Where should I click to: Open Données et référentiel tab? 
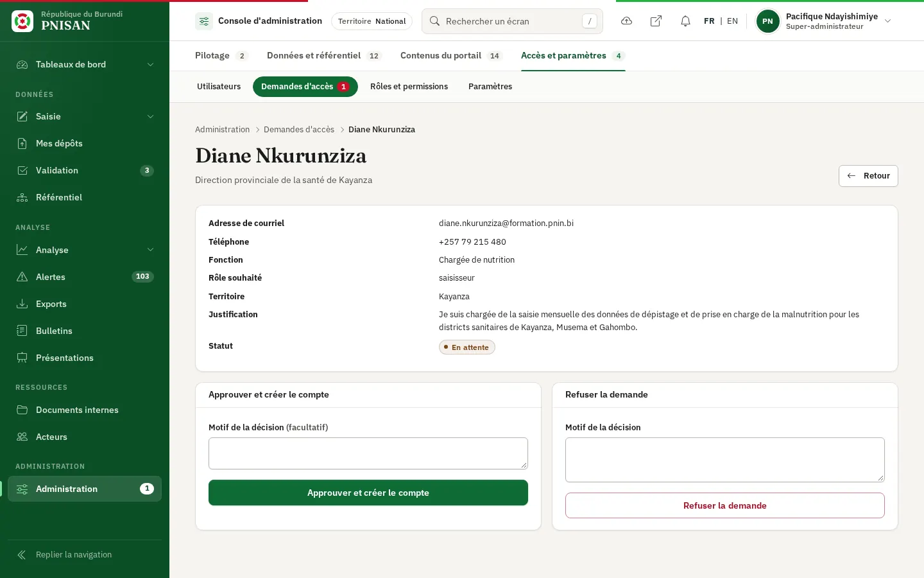(x=324, y=56)
